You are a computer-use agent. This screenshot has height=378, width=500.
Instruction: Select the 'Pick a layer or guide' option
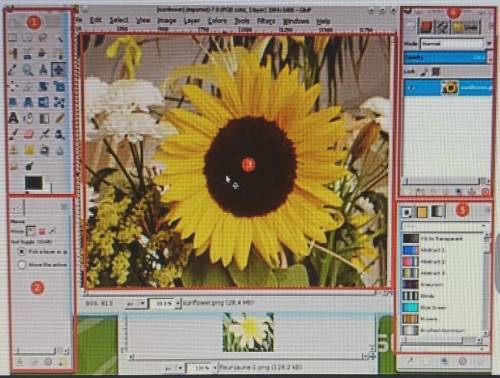(22, 252)
